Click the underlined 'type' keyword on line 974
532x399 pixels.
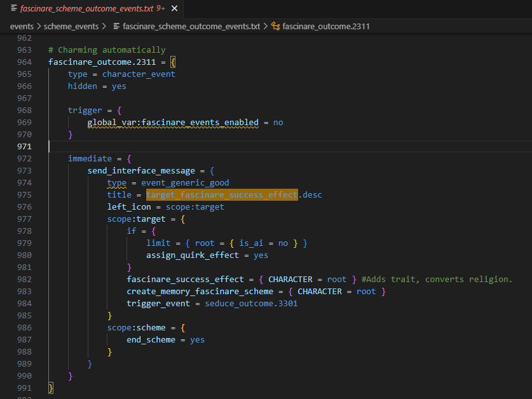pyautogui.click(x=116, y=183)
